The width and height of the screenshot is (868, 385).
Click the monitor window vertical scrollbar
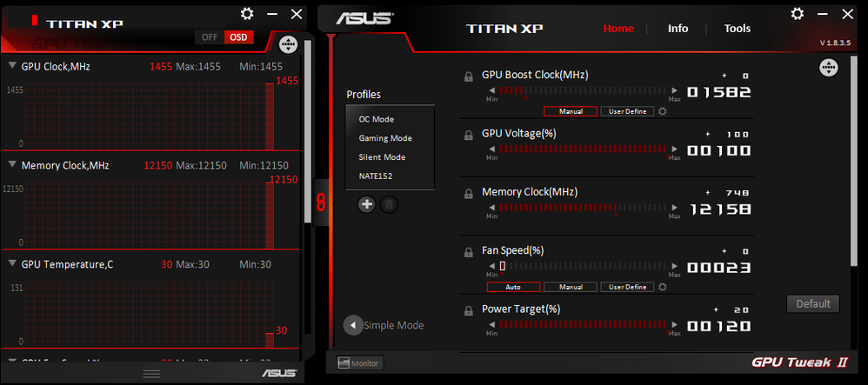[307, 130]
